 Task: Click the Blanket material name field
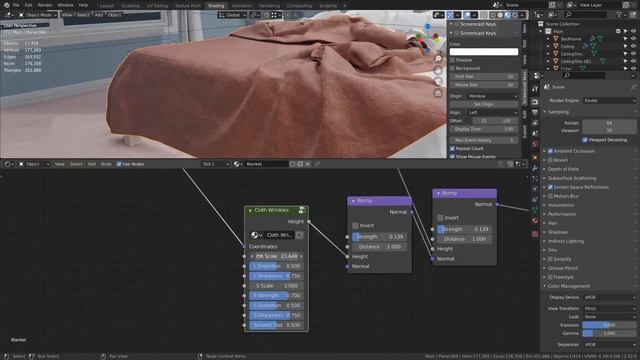click(x=266, y=164)
